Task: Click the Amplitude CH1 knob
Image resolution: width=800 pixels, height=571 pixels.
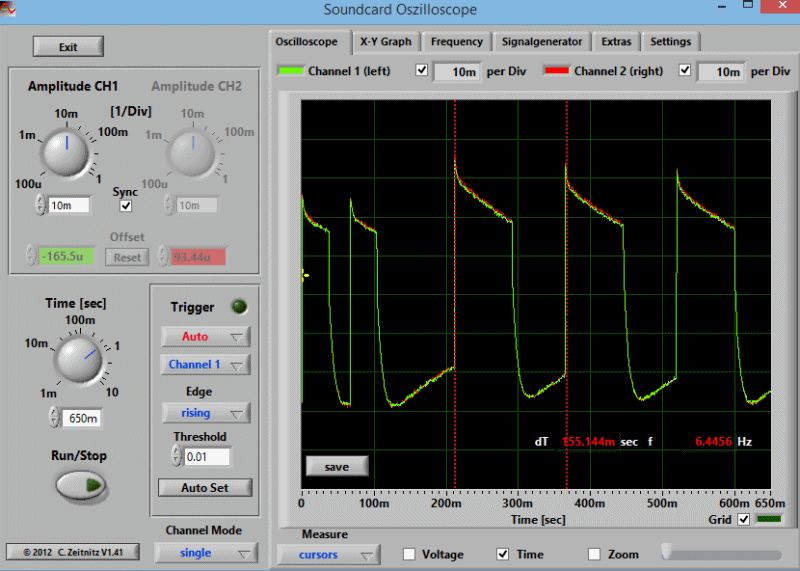Action: coord(65,152)
